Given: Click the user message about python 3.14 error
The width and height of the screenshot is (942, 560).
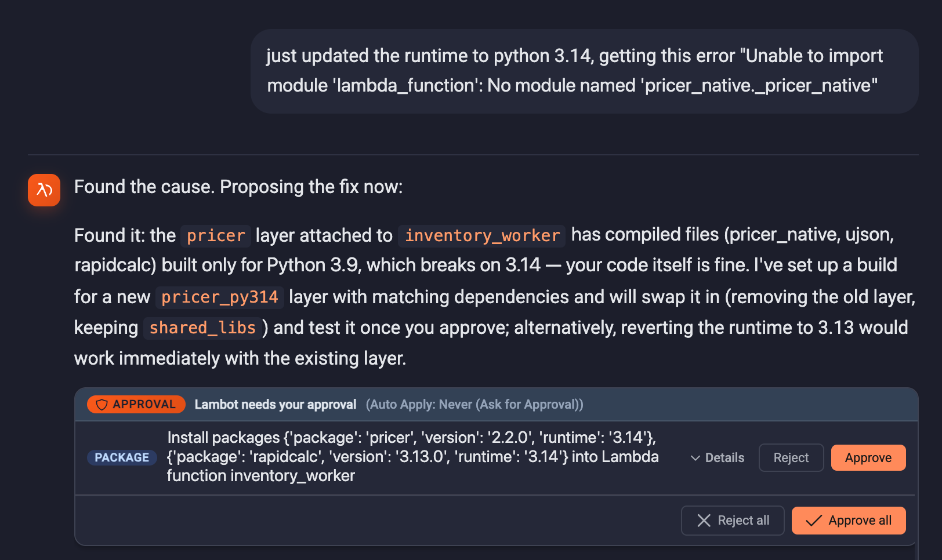Looking at the screenshot, I should [584, 71].
